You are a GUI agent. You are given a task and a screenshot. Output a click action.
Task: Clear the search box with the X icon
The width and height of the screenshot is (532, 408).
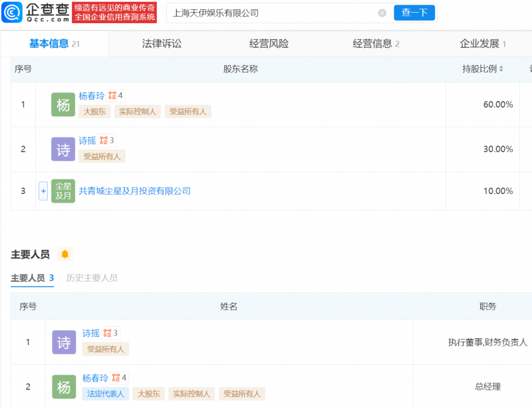(382, 13)
